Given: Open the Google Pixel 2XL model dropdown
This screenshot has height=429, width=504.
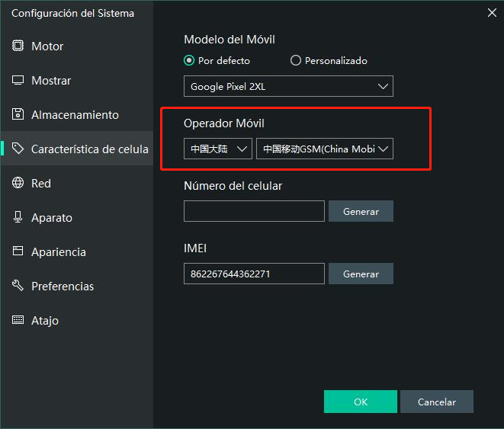Looking at the screenshot, I should [x=288, y=86].
